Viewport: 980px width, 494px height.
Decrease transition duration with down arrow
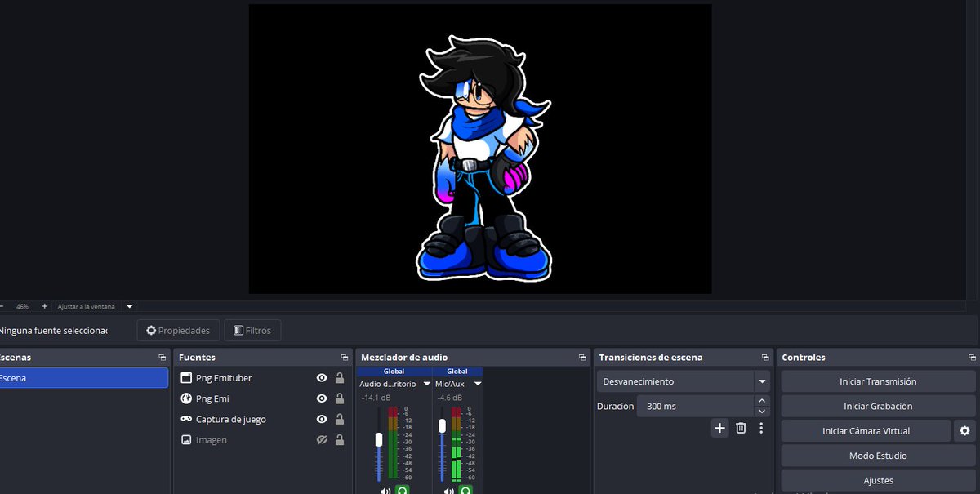(762, 412)
